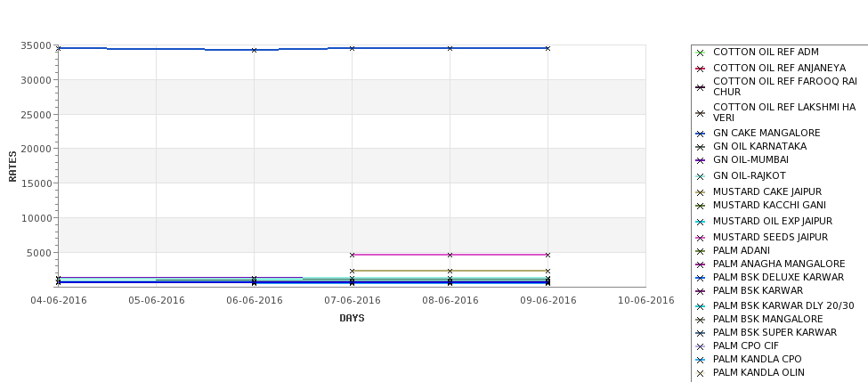The height and width of the screenshot is (382, 868).
Task: Select the COTTON OIL REF ANJANEYA legend label
Action: 769,69
